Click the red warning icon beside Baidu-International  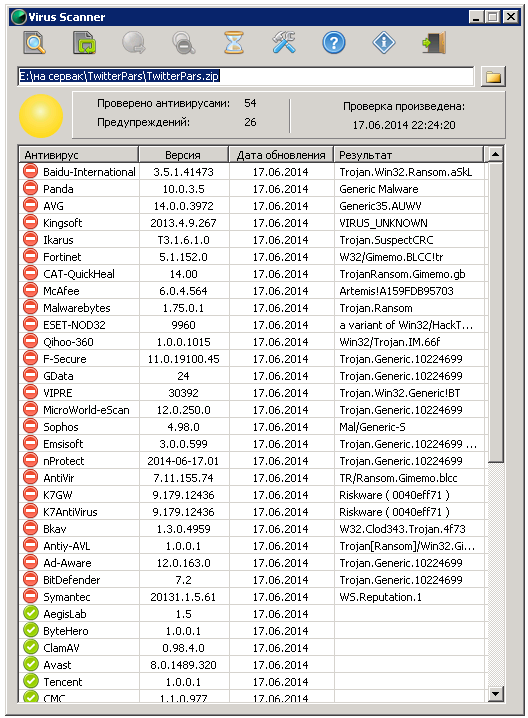point(30,172)
